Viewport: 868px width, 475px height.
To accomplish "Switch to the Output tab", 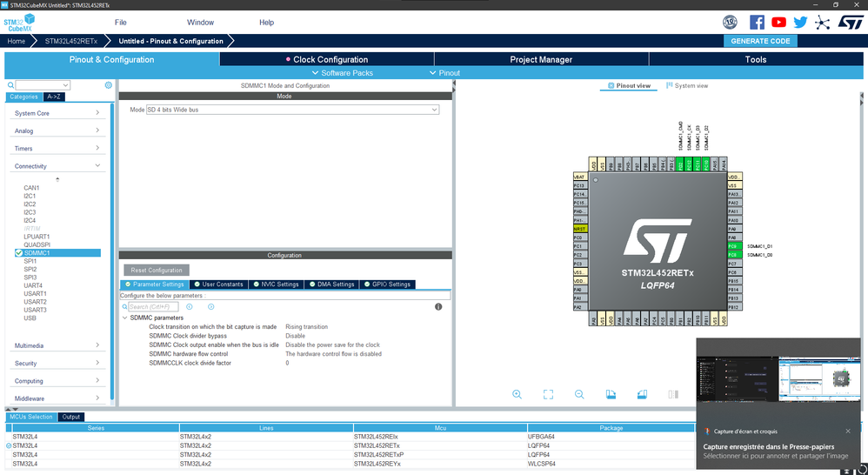I will [x=70, y=417].
